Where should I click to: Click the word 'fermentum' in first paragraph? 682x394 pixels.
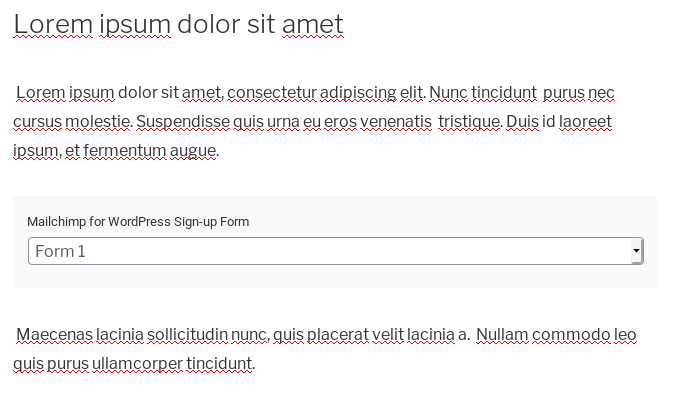coord(124,150)
